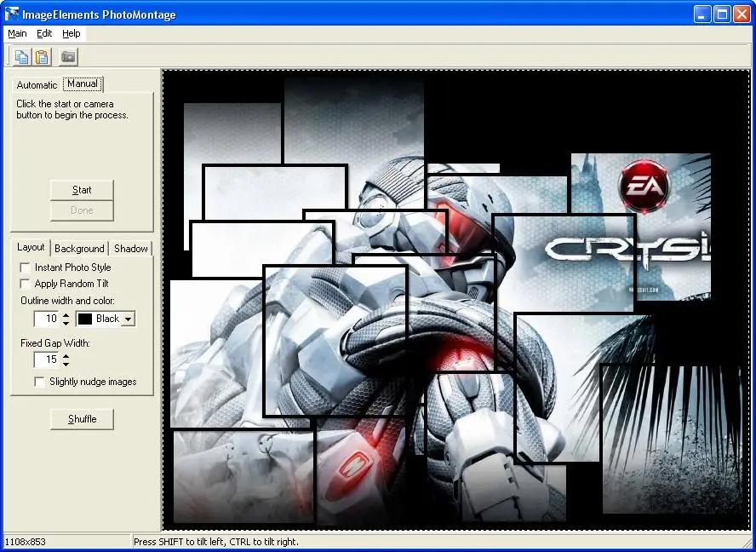Click the 'Outline width and color:' label
Image resolution: width=756 pixels, height=552 pixels.
coord(67,301)
